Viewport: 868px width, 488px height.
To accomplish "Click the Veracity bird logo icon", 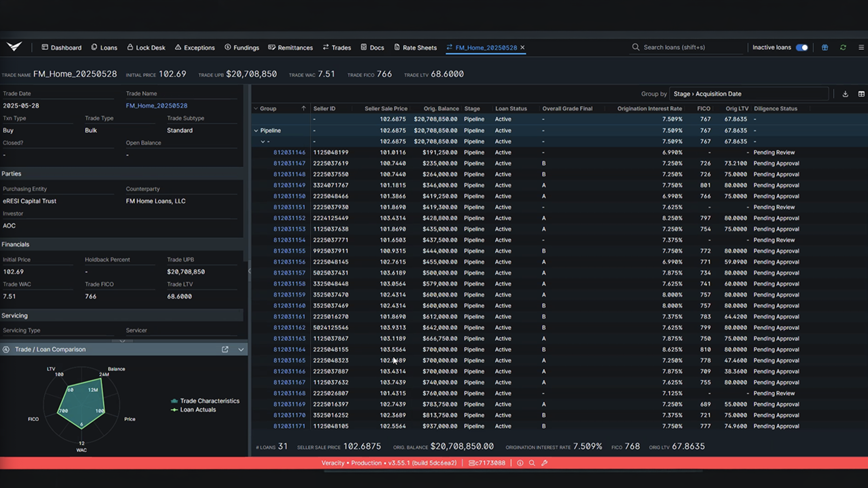I will [x=14, y=47].
